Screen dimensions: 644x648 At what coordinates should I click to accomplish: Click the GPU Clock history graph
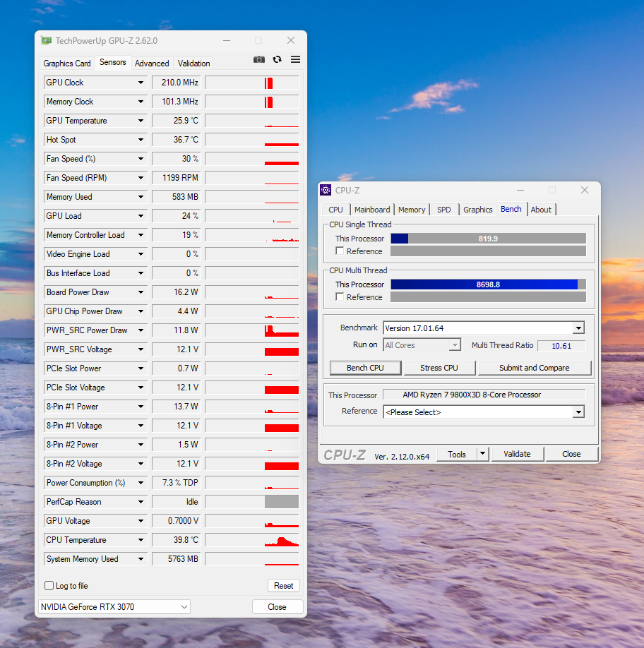coord(251,83)
